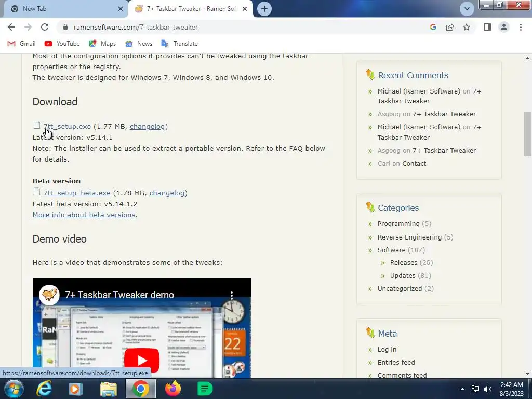The height and width of the screenshot is (399, 532).
Task: Open Windows Media Player from taskbar
Action: [x=76, y=389]
